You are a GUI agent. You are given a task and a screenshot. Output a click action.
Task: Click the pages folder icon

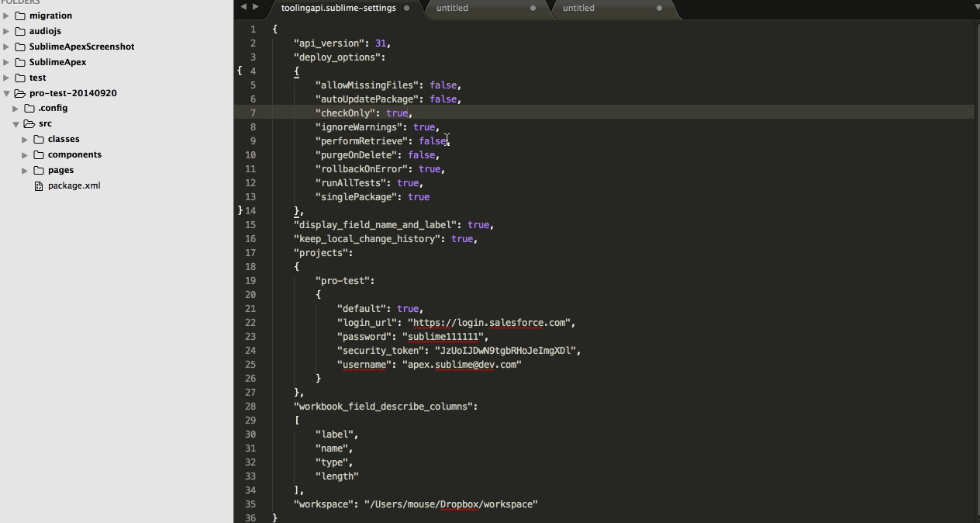tap(38, 170)
